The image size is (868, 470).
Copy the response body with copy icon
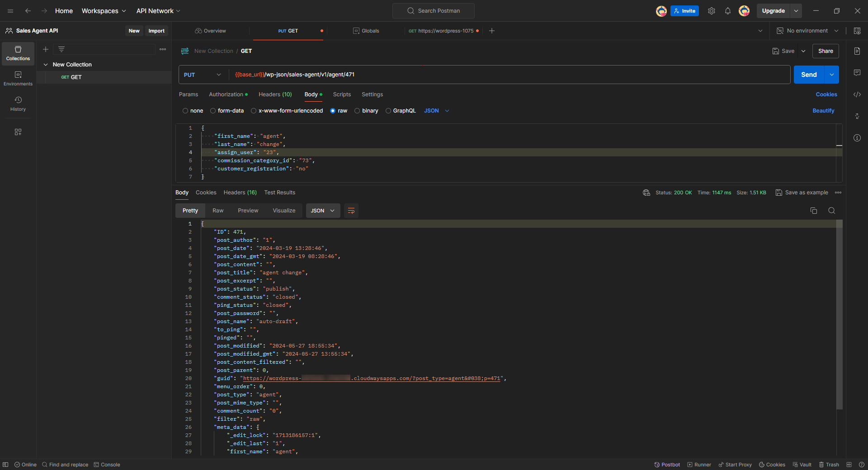pos(814,211)
